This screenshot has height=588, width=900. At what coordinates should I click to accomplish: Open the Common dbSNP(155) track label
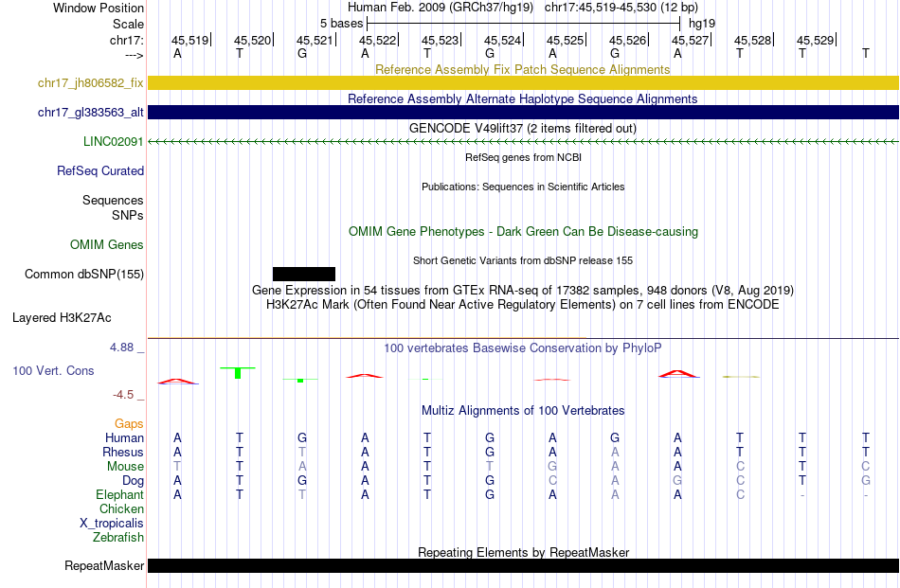[x=84, y=274]
